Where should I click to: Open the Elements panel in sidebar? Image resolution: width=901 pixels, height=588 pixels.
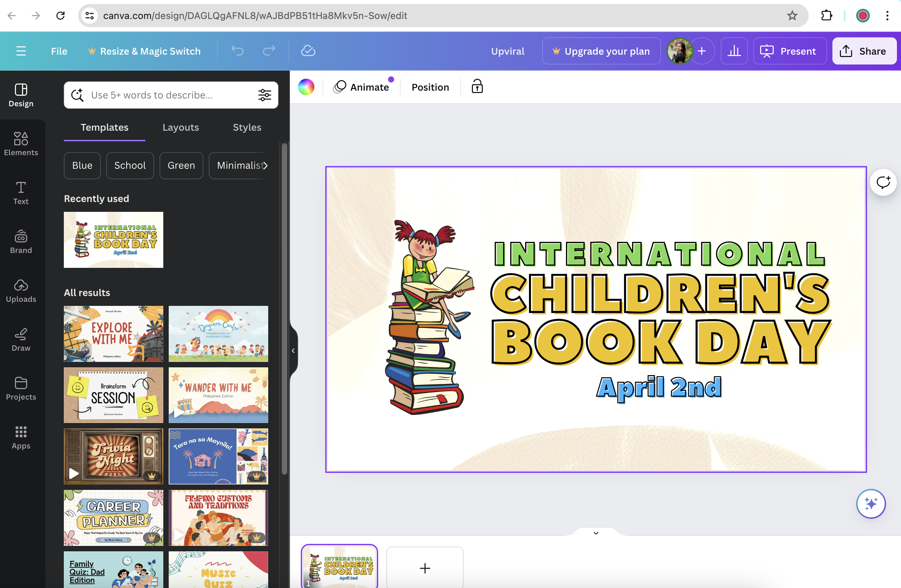pos(21,144)
